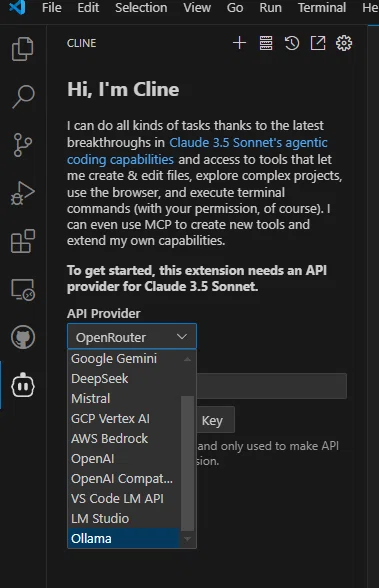Open the Run menu

point(270,8)
